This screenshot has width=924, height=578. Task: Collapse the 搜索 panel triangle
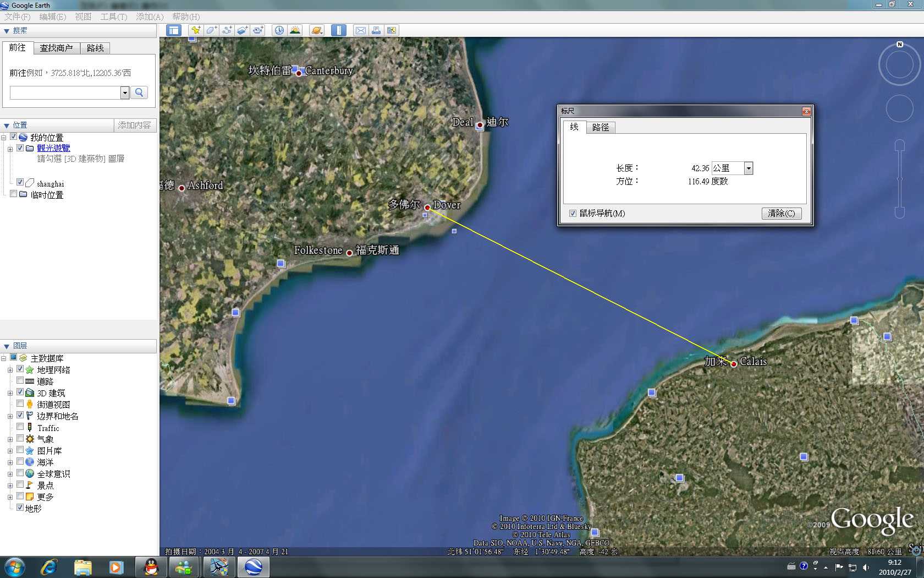click(7, 31)
